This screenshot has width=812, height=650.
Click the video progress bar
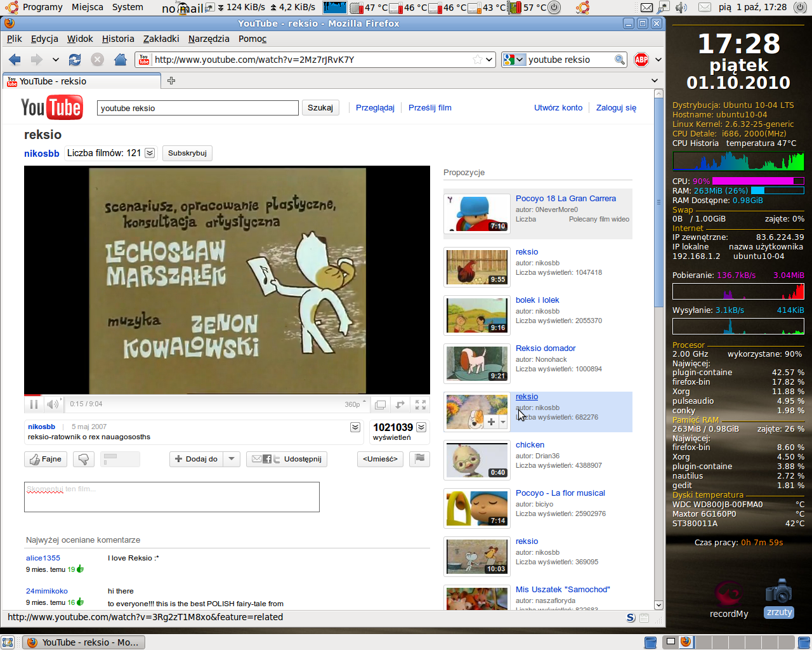click(x=227, y=395)
